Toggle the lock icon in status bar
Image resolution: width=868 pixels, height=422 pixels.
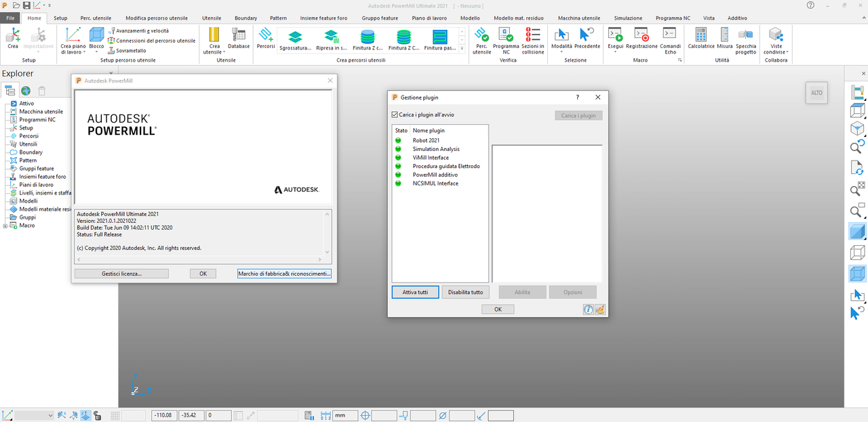tap(97, 415)
